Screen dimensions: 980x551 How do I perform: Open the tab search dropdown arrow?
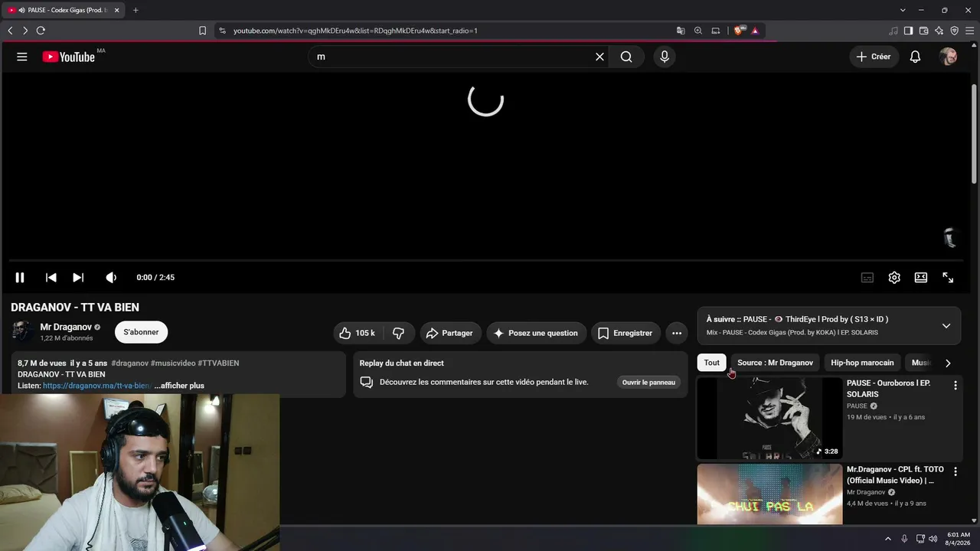[x=903, y=10]
